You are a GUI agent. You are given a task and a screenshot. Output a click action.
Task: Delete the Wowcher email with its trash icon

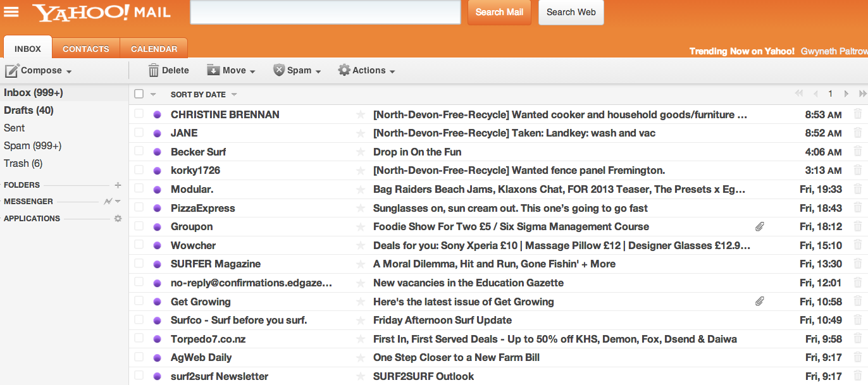coord(858,245)
